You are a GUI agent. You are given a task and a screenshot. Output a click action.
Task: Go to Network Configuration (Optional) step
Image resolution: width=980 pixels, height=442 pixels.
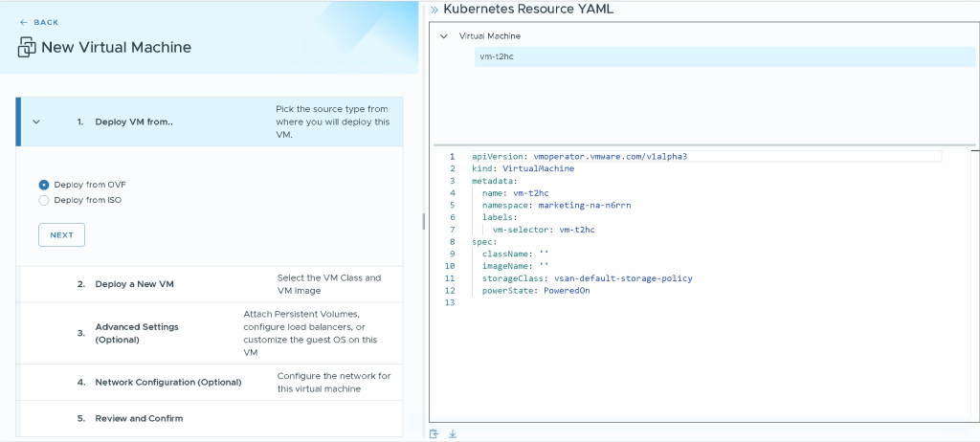coord(167,383)
